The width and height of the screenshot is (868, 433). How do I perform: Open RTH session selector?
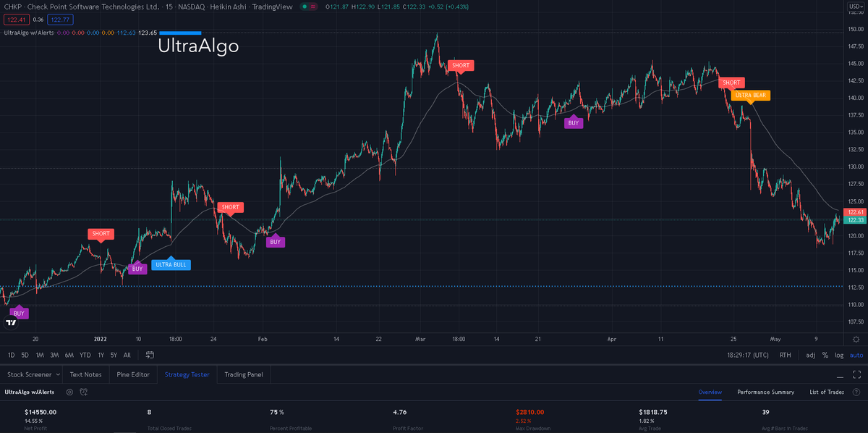tap(785, 355)
